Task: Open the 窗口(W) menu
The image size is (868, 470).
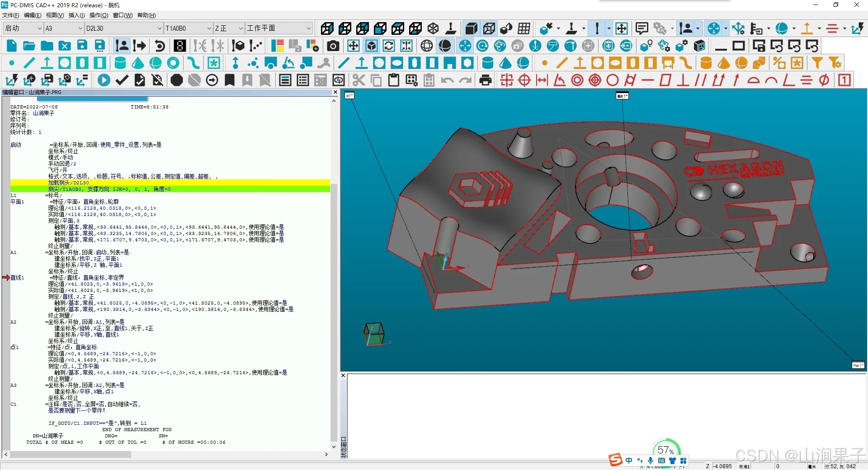Action: coord(123,15)
